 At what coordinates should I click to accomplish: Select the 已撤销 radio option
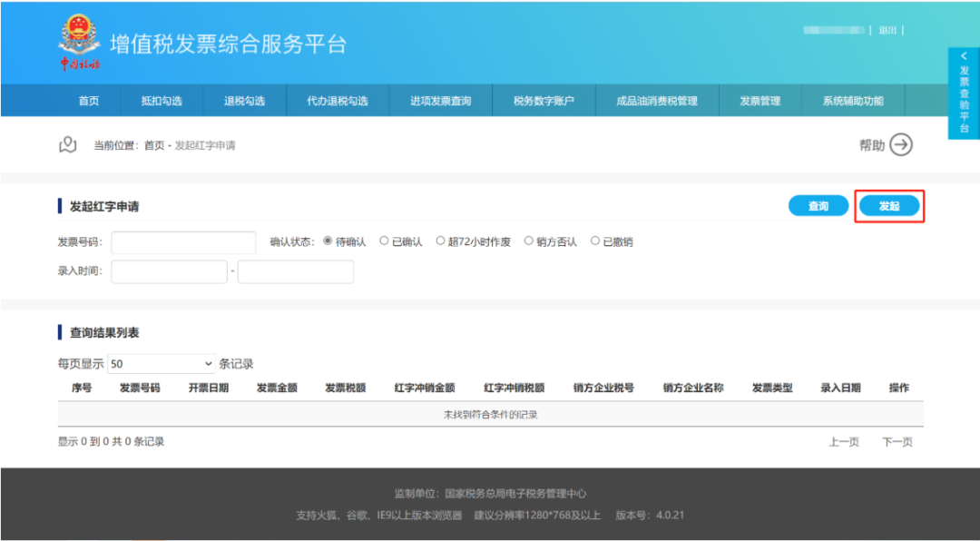pyautogui.click(x=595, y=241)
